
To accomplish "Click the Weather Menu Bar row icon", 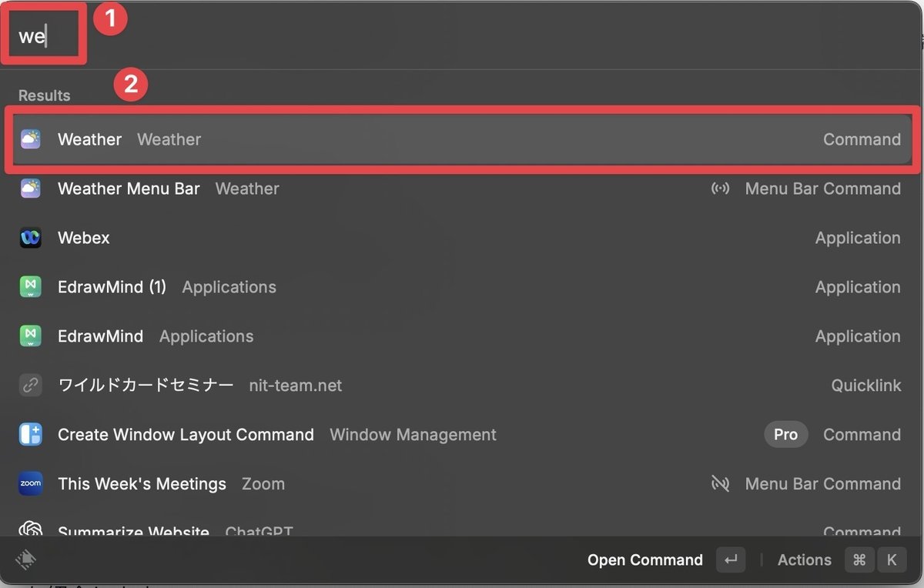I will click(31, 189).
